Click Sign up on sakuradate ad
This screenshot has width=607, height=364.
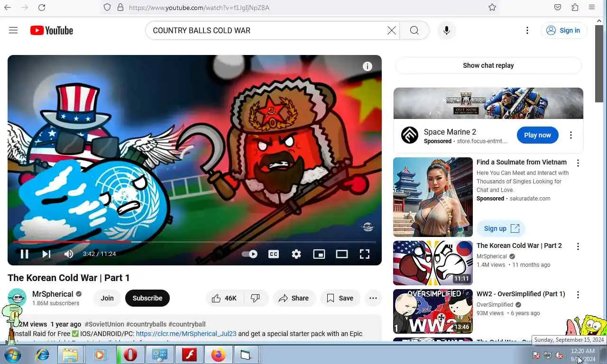point(501,228)
